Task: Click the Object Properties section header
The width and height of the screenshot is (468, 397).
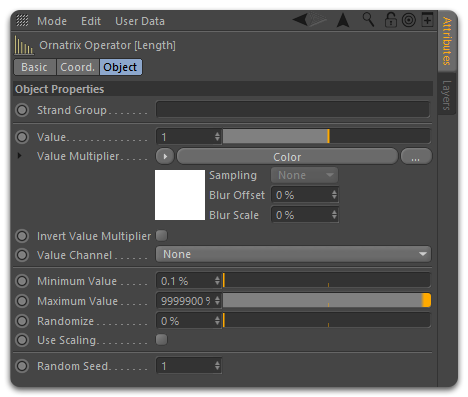Action: (x=223, y=89)
